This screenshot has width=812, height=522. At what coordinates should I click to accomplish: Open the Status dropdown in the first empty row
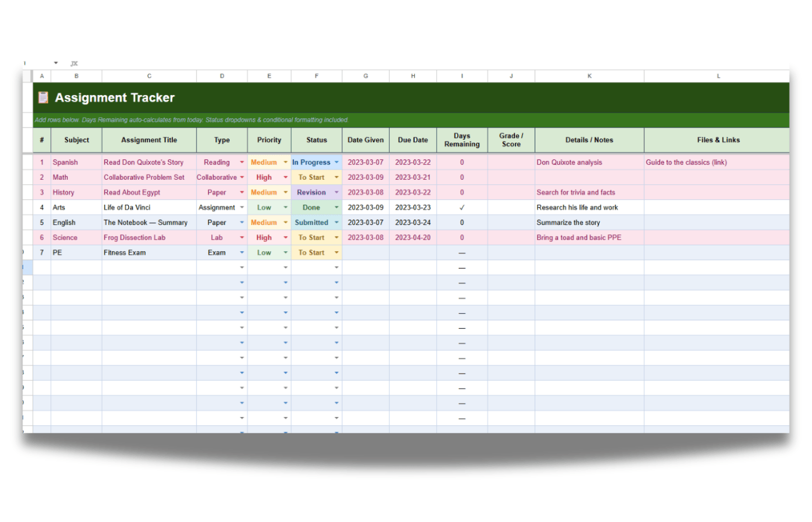(336, 267)
